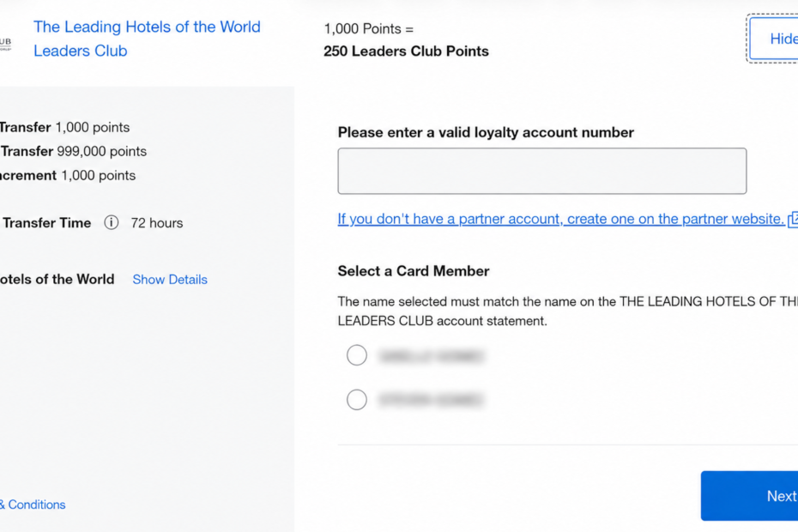Click the 'Transfer Time' label
Viewport: 798px width, 532px height.
pos(46,223)
